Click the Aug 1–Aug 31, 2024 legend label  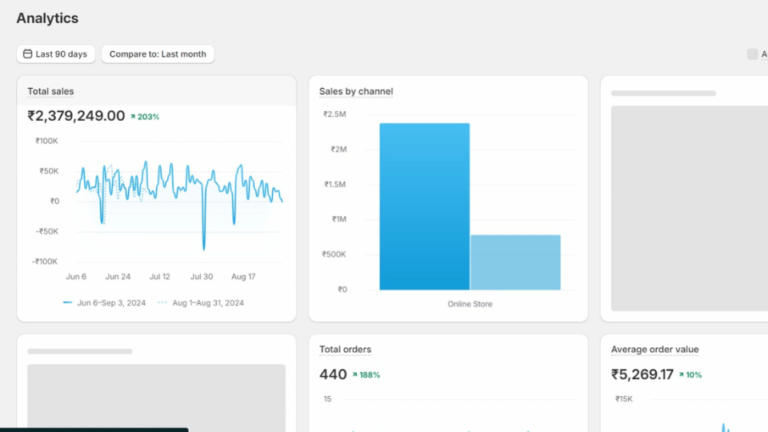click(x=208, y=302)
